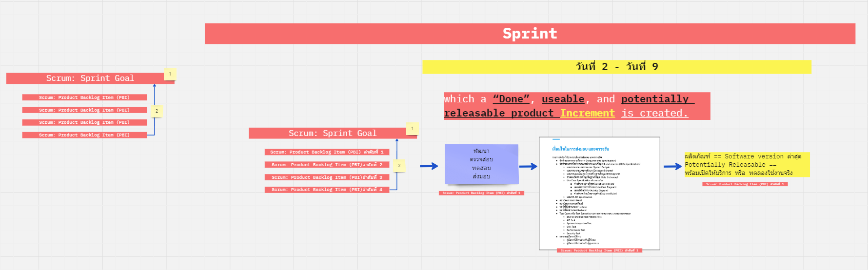Select the small PBI label beneath the purple sticky
Image resolution: width=868 pixels, height=270 pixels.
[481, 193]
